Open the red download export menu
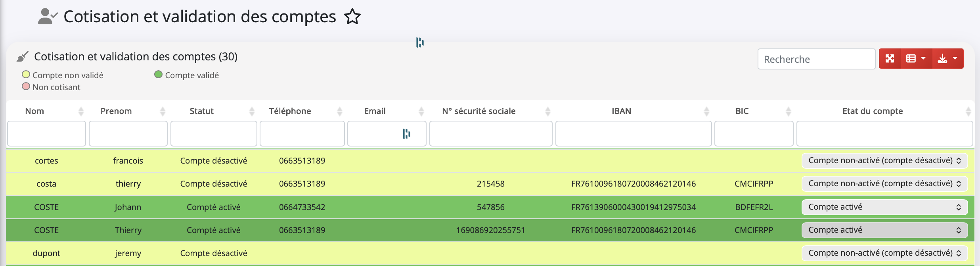This screenshot has height=266, width=980. (x=947, y=59)
